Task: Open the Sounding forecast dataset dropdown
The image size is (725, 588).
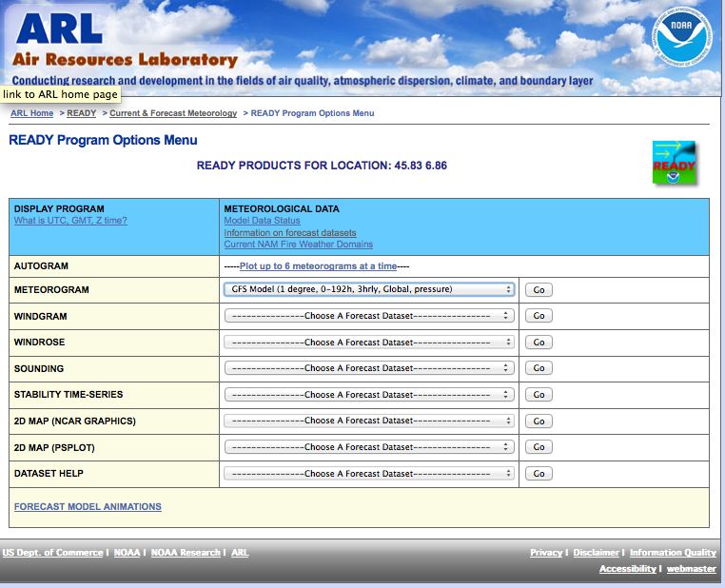Action: (x=369, y=368)
